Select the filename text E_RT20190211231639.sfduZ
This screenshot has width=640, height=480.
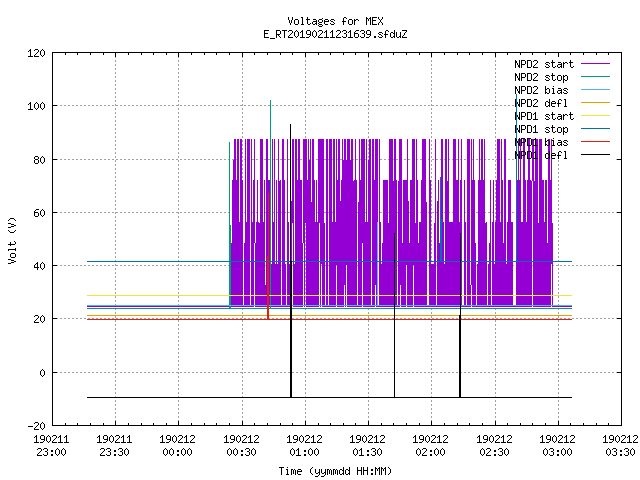click(x=335, y=34)
